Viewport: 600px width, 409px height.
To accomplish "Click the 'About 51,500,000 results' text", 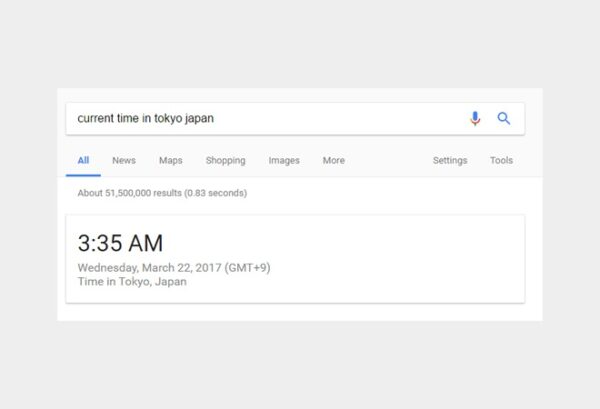I will pos(141,193).
